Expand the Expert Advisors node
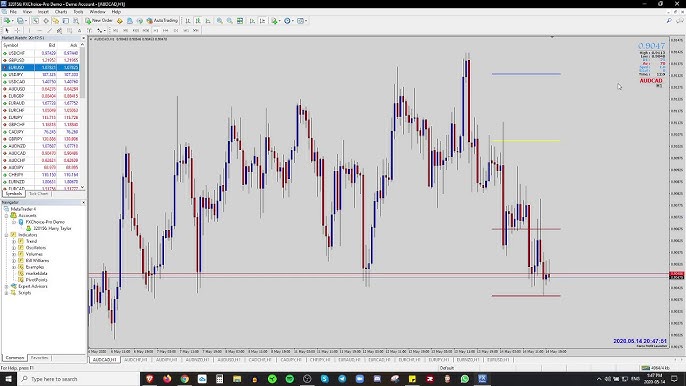Screen dimensions: 686x386 pyautogui.click(x=7, y=286)
